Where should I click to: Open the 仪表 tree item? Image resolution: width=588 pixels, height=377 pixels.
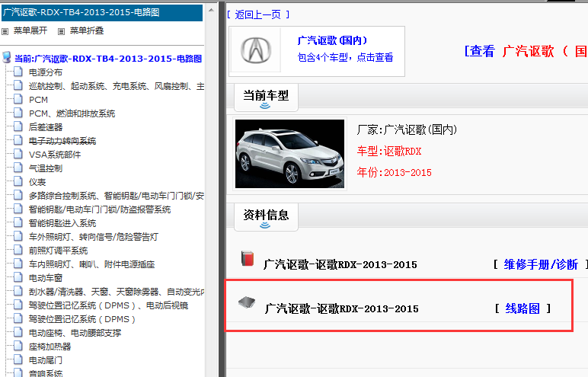pyautogui.click(x=37, y=182)
